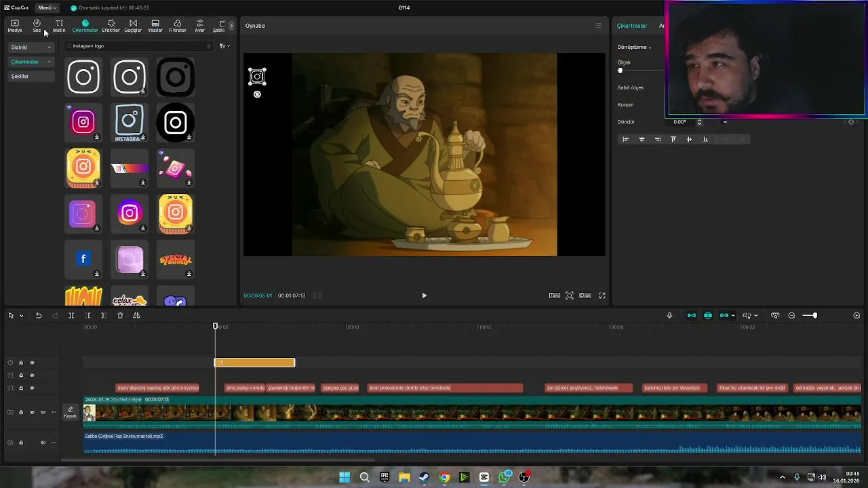Select the black Instagram logo sticker
The height and width of the screenshot is (488, 868).
pos(176,77)
